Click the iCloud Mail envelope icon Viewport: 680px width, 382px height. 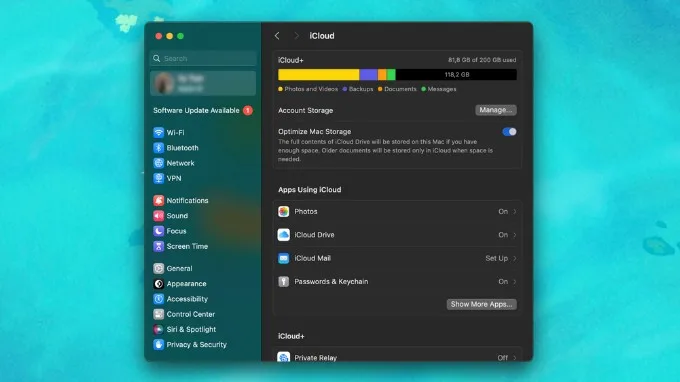[x=284, y=258]
